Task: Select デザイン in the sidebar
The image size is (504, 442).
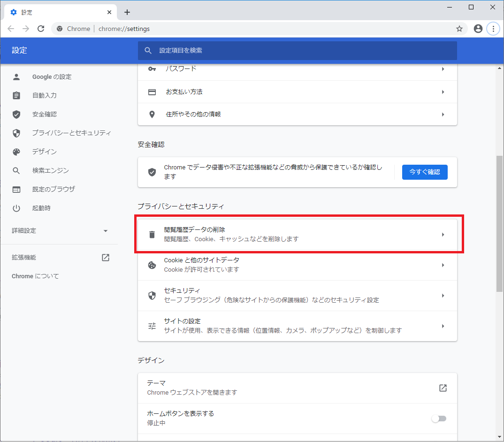Action: click(x=45, y=152)
